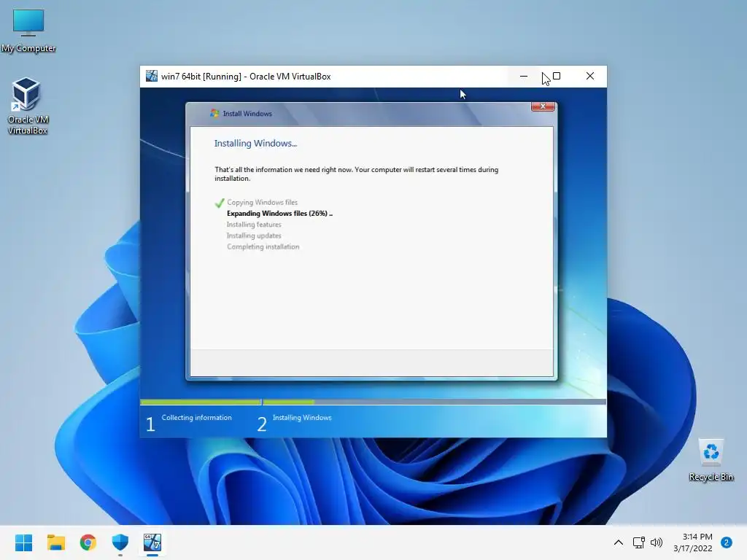Screen dimensions: 747x560
Task: Show hidden system tray icons
Action: pyautogui.click(x=619, y=542)
